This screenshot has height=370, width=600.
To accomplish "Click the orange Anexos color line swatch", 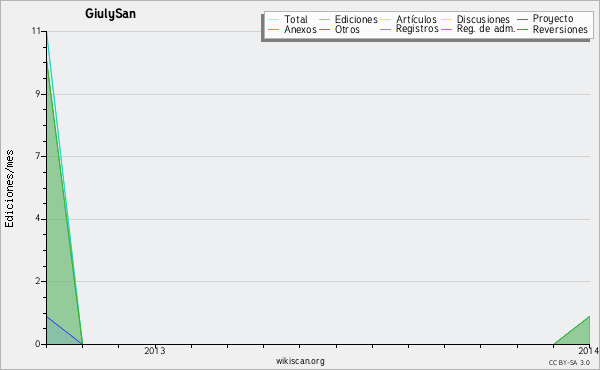I will 274,29.
